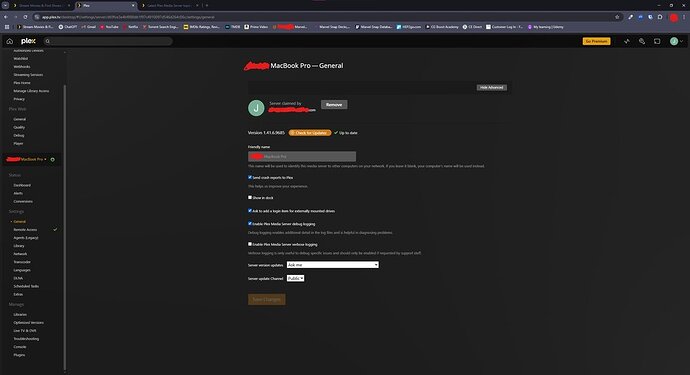Screen dimensions: 690x375
Task: Open the IMDb Ratings bookmark
Action: (x=202, y=27)
